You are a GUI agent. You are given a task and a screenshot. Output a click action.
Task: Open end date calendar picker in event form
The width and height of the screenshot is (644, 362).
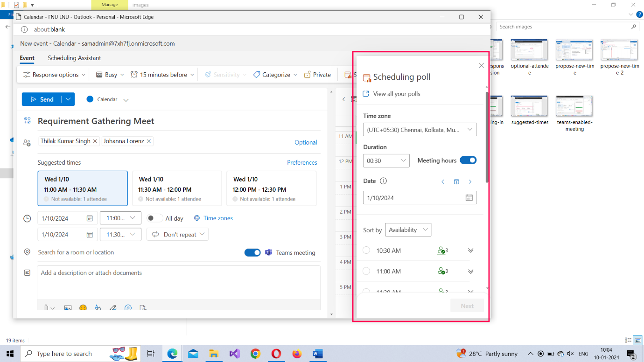[x=90, y=235]
